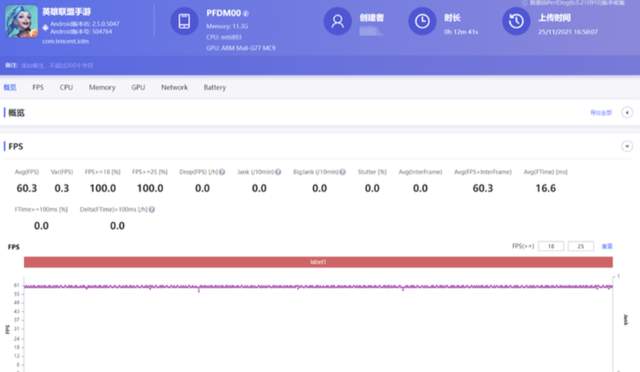The height and width of the screenshot is (372, 640).
Task: Collapse the 概览 section with round arrow
Action: tap(627, 112)
